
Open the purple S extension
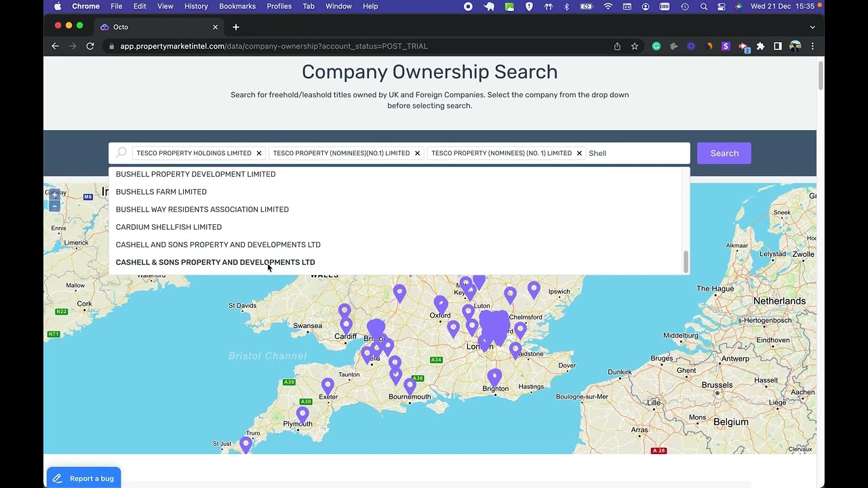pos(726,46)
